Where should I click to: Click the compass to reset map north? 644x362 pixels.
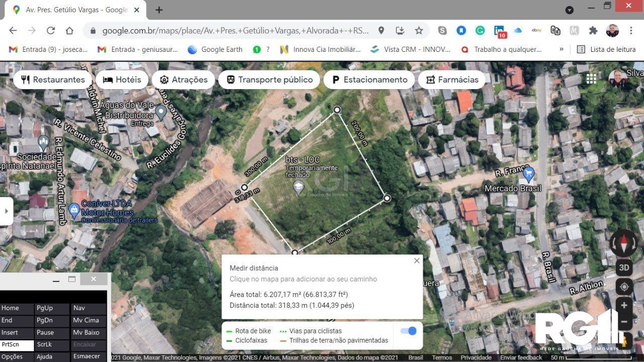pyautogui.click(x=624, y=244)
